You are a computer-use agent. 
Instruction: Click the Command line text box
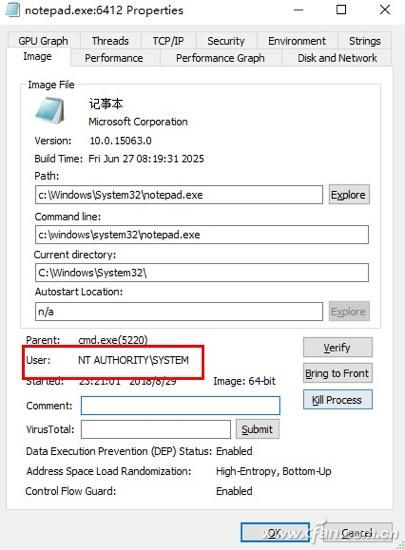202,234
